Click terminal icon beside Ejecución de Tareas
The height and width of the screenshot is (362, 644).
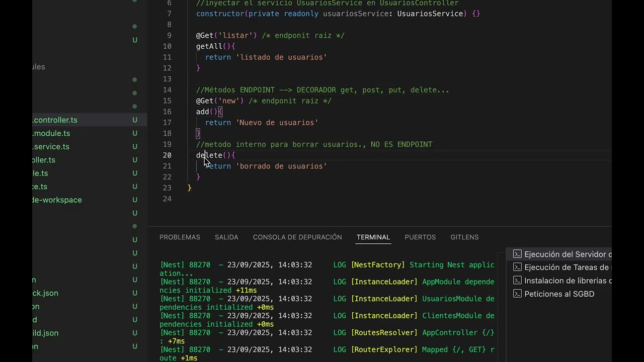point(517,267)
